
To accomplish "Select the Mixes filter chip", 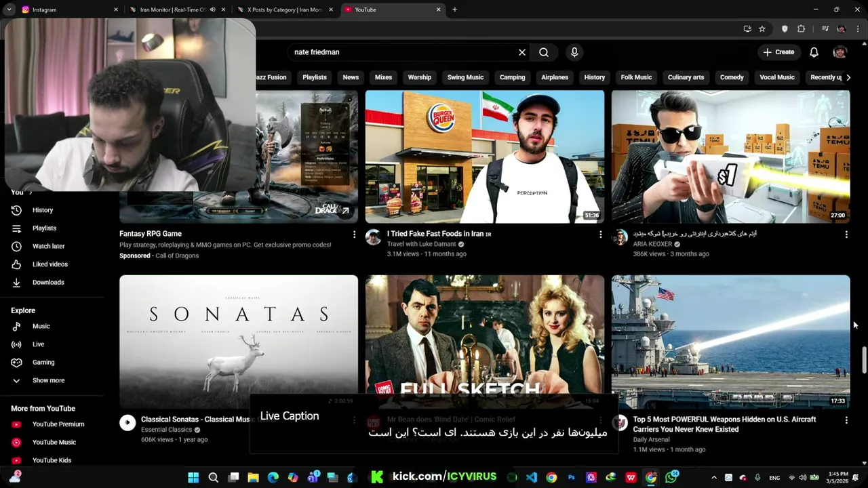I will pyautogui.click(x=383, y=77).
